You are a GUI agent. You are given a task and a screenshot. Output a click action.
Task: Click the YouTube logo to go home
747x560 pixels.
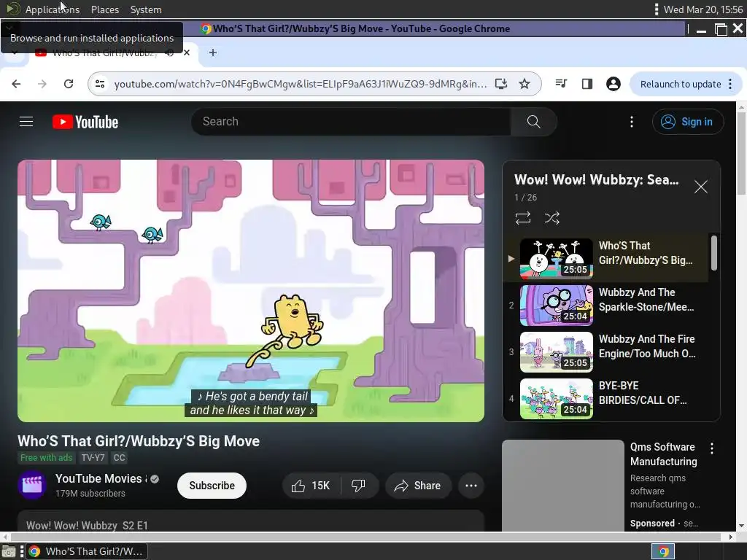tap(85, 122)
